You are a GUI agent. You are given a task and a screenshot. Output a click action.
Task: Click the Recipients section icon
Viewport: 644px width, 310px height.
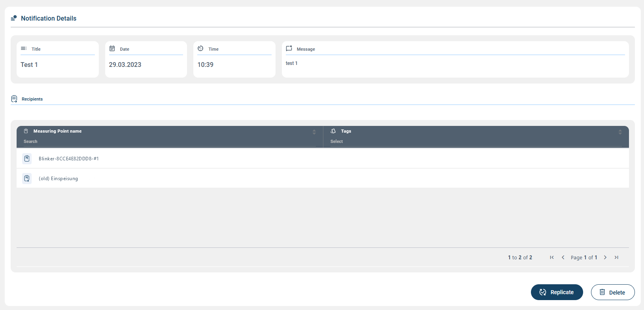click(14, 99)
